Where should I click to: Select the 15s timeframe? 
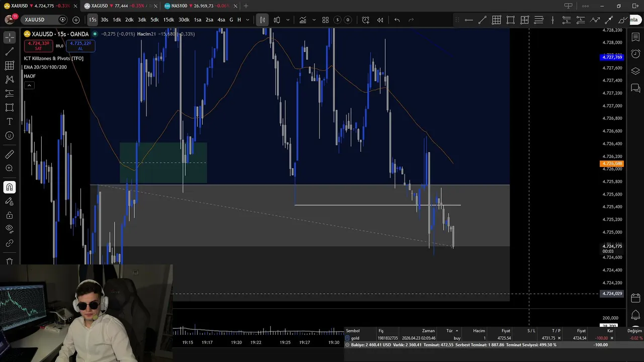point(93,20)
